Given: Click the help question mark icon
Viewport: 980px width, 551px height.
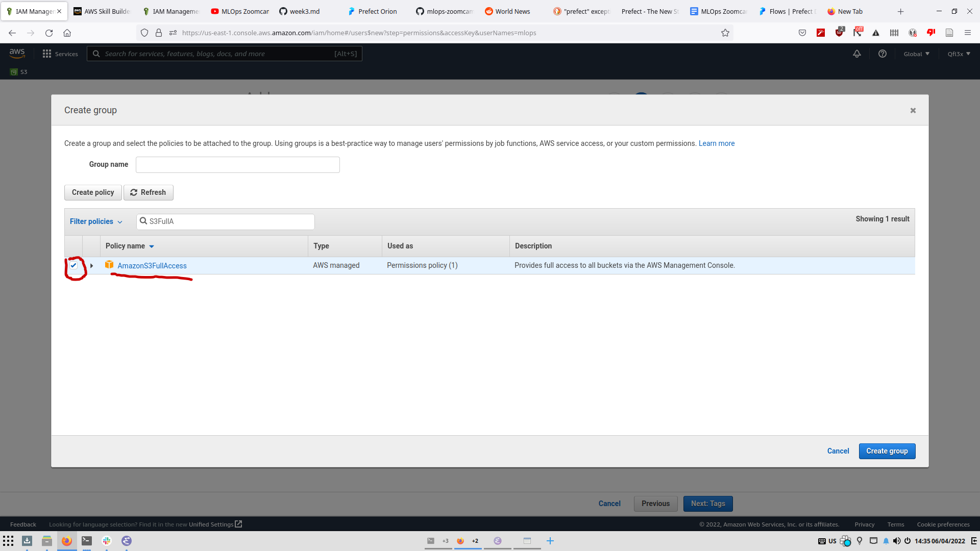Looking at the screenshot, I should (x=882, y=54).
